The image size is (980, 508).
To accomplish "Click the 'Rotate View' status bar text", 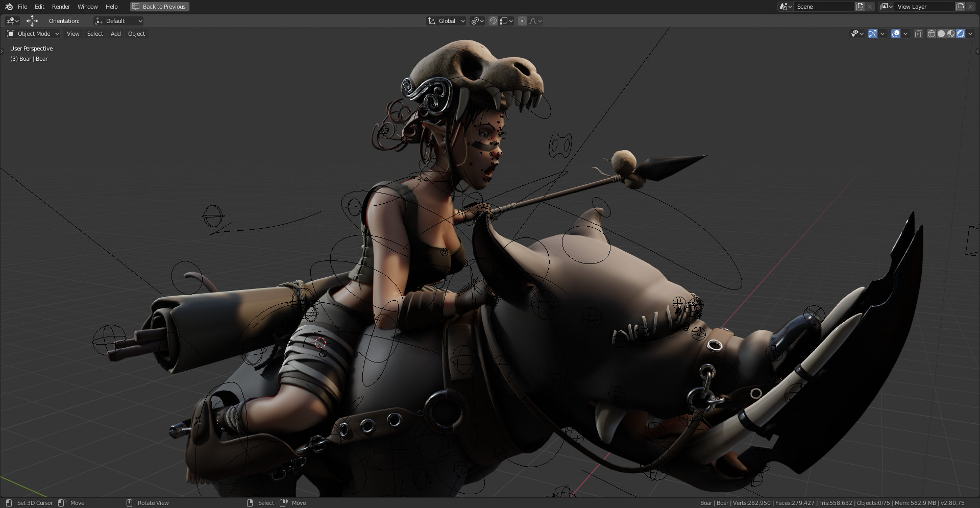I will [x=153, y=503].
